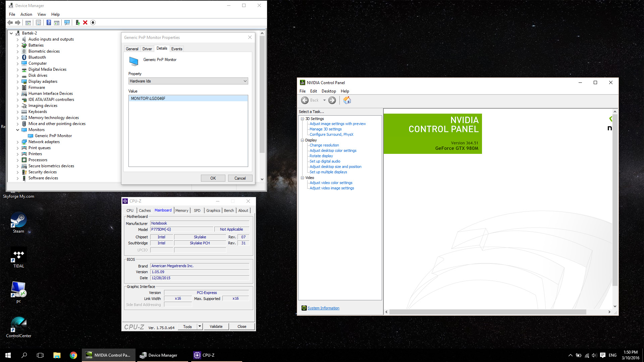Click the Back arrow in Device Manager toolbar
The image size is (644, 362).
(10, 22)
